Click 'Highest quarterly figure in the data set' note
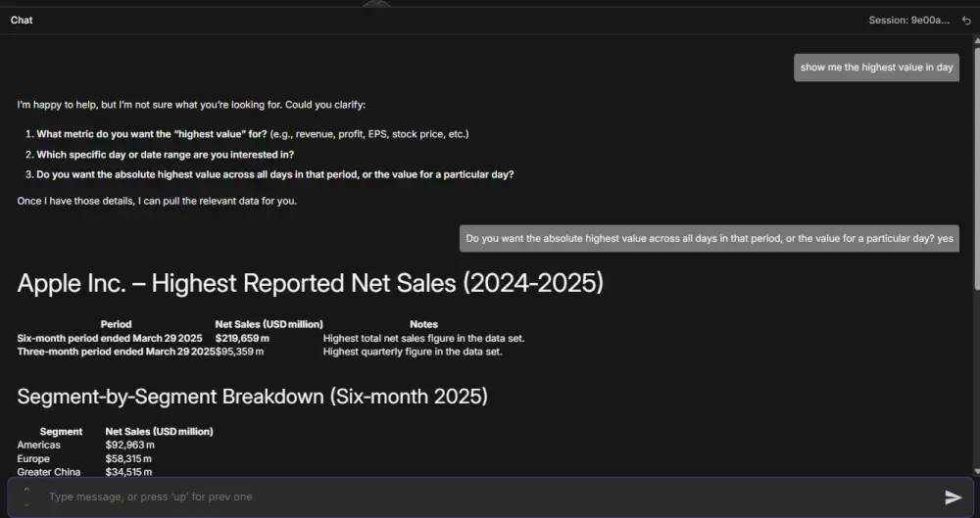 tap(413, 352)
